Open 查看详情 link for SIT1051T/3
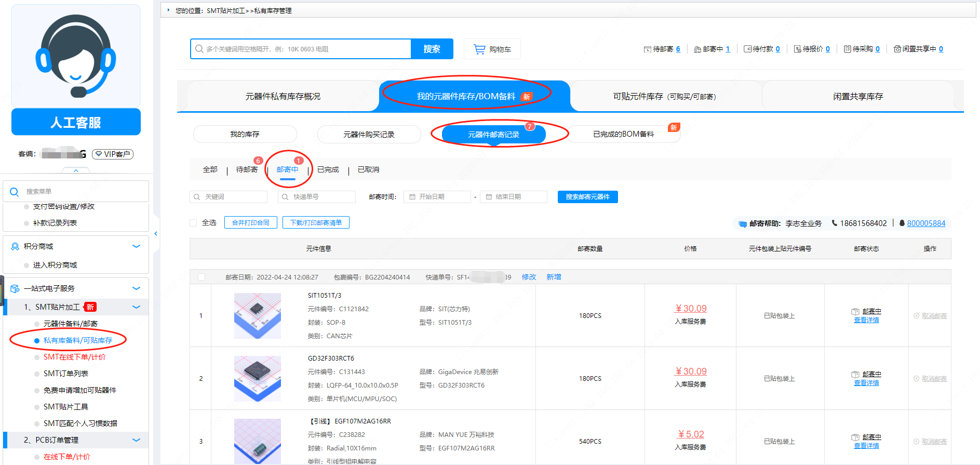This screenshot has width=980, height=465. [x=866, y=320]
